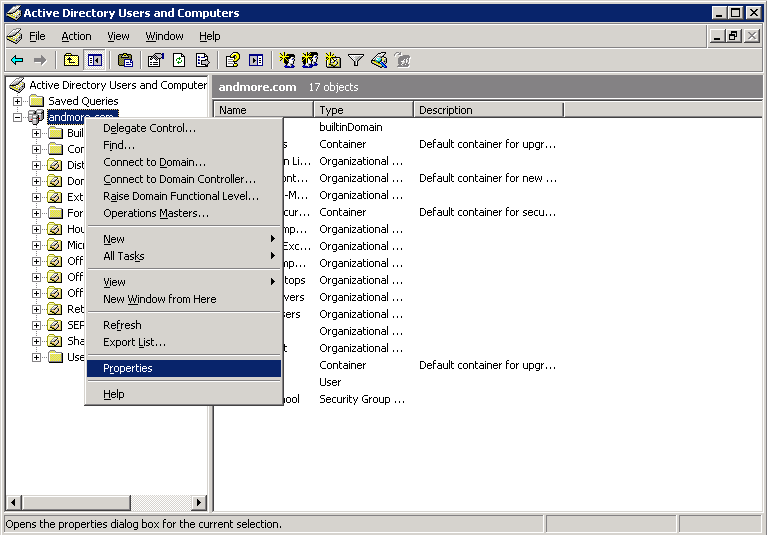The height and width of the screenshot is (535, 767).
Task: Expand the For tree node
Action: [36, 213]
